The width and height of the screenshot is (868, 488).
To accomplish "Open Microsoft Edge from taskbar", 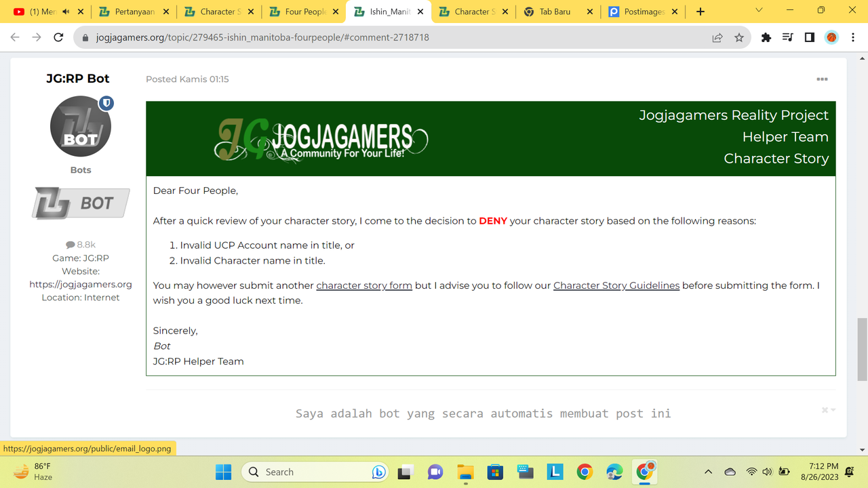I will click(614, 472).
